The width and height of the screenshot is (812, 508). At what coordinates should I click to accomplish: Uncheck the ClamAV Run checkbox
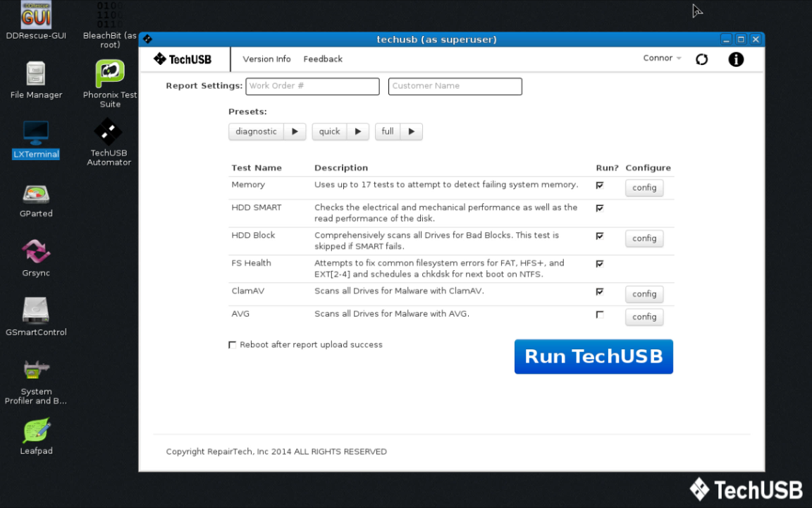coord(600,292)
